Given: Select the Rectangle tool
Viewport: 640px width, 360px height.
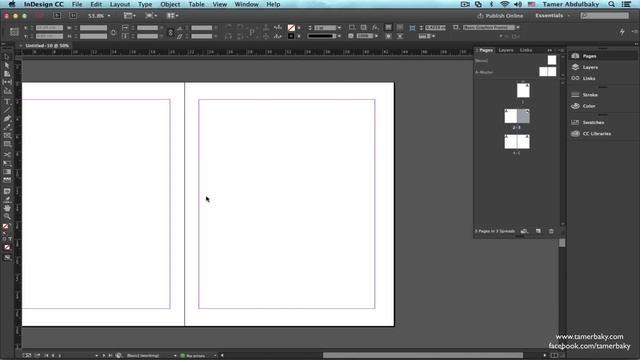Looking at the screenshot, I should (x=7, y=144).
